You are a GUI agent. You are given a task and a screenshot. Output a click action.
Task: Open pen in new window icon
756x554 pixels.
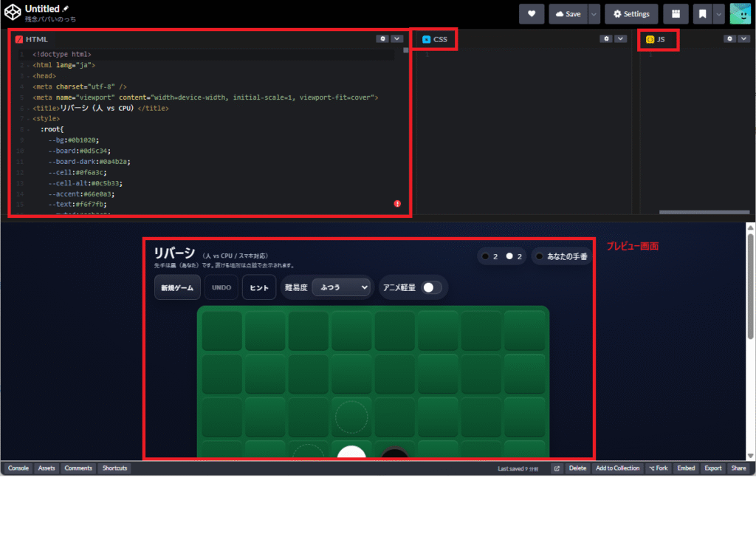(556, 468)
